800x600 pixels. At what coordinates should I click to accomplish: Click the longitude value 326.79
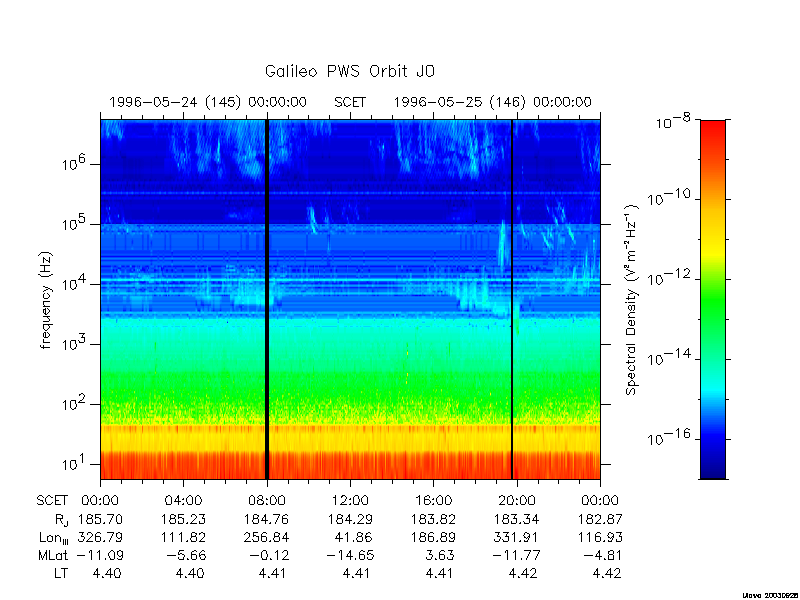point(100,537)
